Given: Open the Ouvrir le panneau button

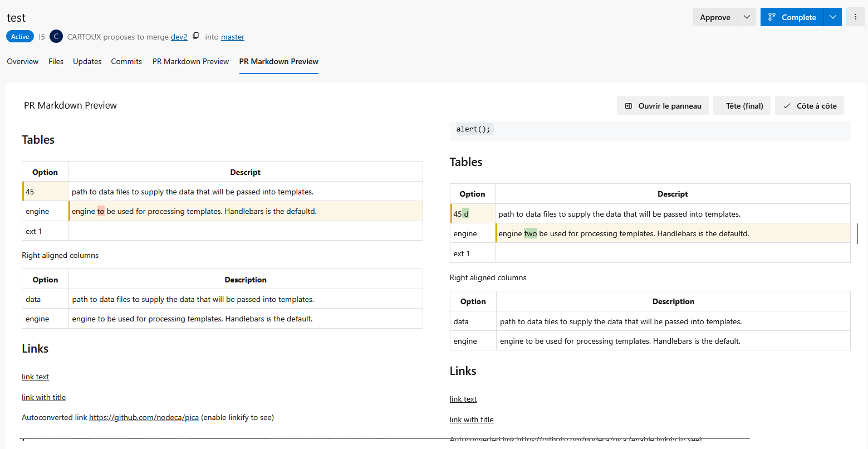Looking at the screenshot, I should point(663,106).
